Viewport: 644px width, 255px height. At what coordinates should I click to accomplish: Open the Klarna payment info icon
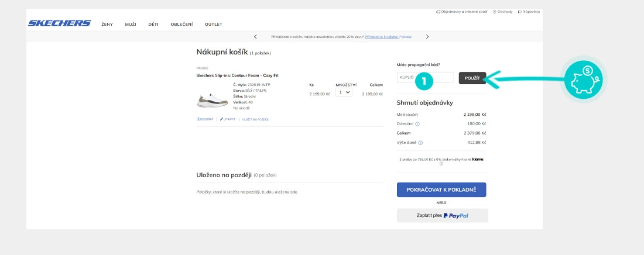pos(441,164)
